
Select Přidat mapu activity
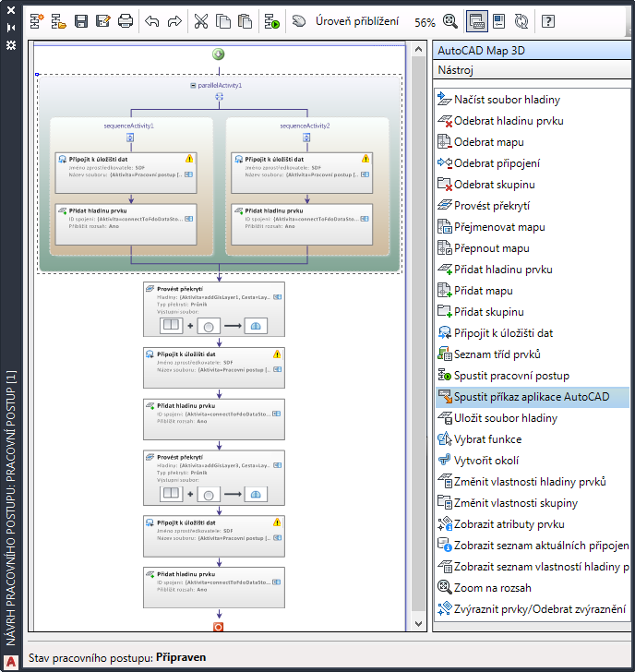[533, 291]
